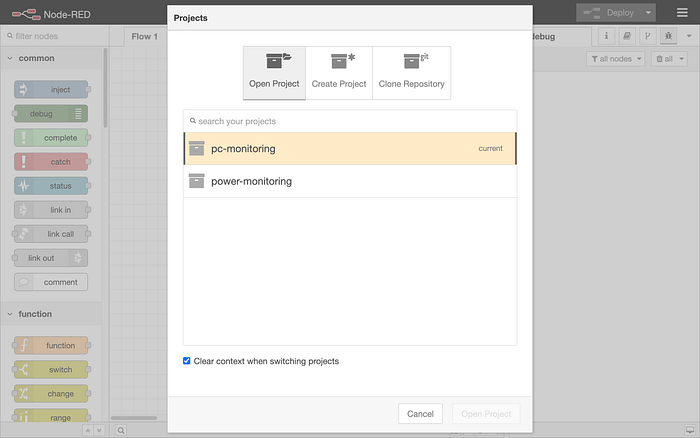Click the palette collapse-all up arrow

point(88,430)
